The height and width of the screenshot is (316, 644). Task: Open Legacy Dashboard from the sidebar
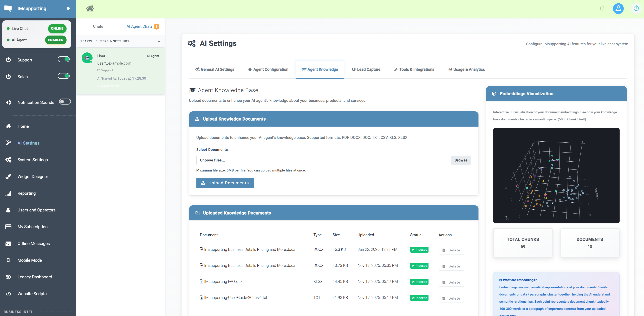coord(35,277)
